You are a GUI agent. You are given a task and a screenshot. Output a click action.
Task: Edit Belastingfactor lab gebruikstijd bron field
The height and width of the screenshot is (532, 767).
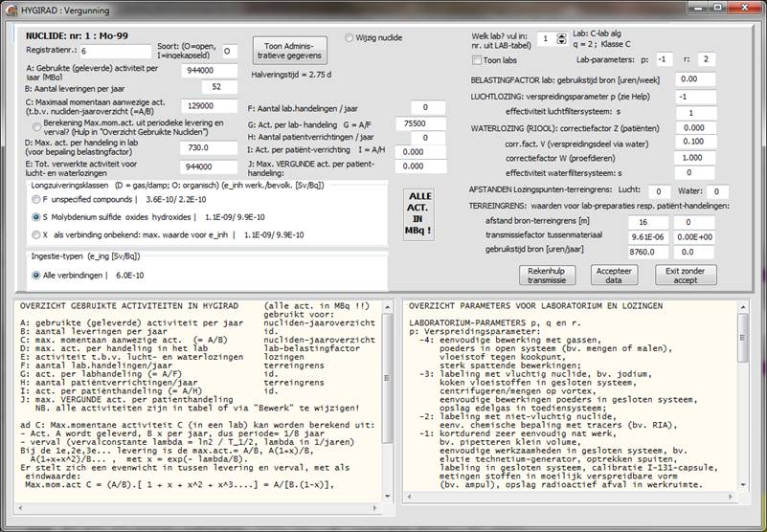695,79
